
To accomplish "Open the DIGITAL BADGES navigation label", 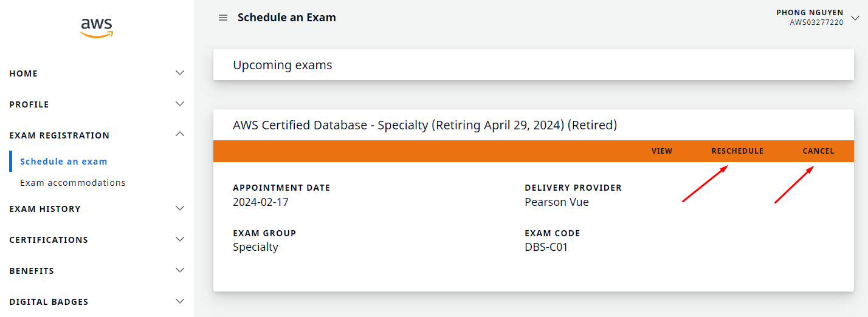I will click(49, 302).
